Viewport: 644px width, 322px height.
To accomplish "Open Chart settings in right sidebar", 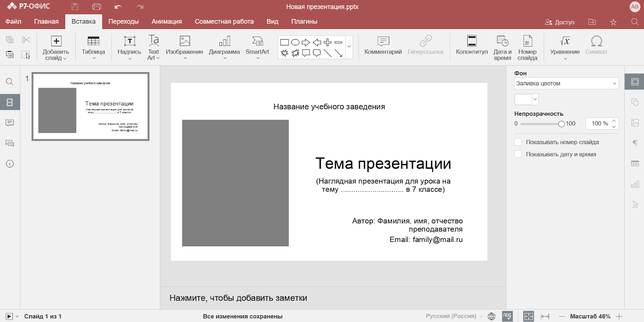I will [x=635, y=184].
